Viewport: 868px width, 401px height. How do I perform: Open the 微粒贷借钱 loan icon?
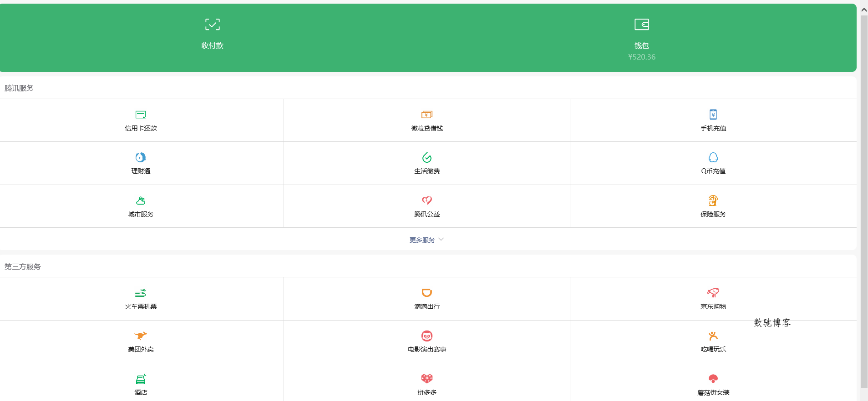click(427, 115)
